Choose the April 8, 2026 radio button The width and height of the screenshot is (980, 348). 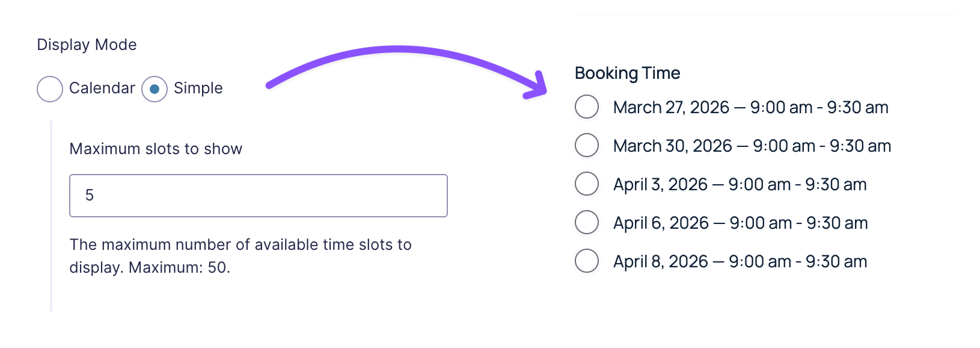click(x=587, y=261)
